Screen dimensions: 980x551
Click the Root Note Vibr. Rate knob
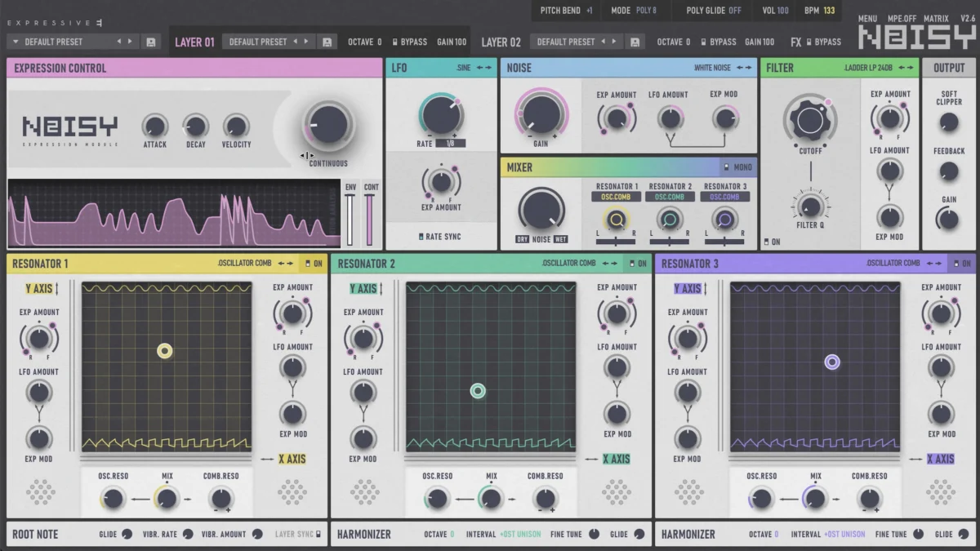(x=188, y=534)
